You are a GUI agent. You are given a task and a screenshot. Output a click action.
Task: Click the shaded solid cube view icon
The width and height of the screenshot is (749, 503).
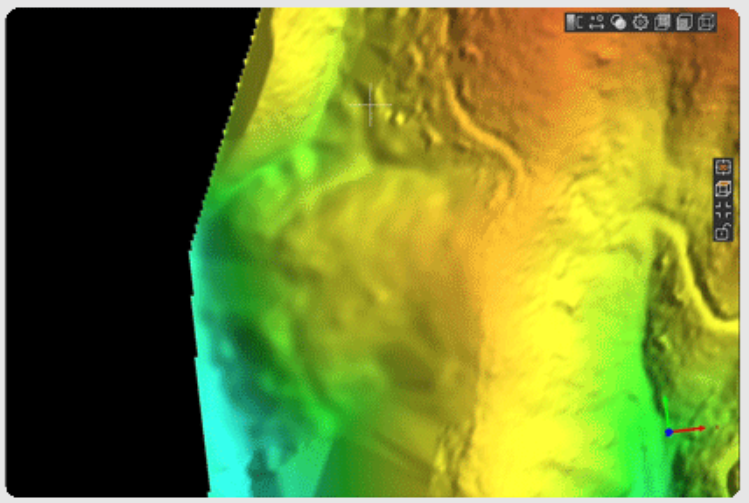coord(684,22)
